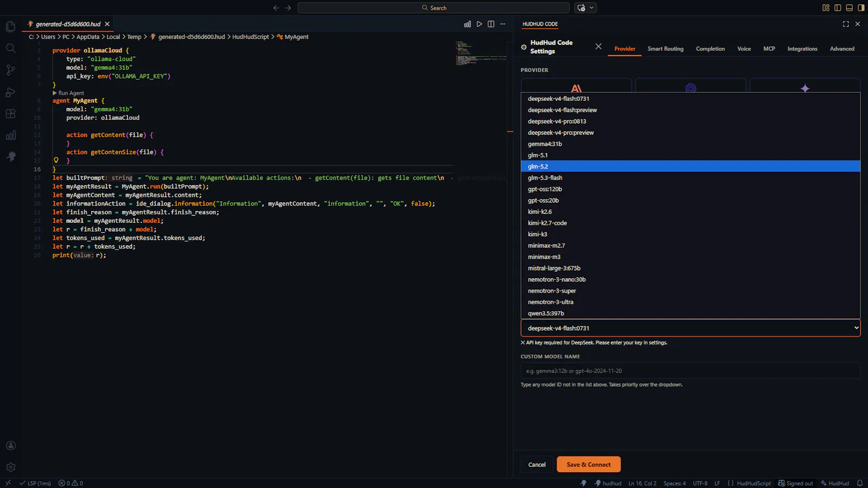868x488 pixels.
Task: Toggle the primary side bar
Action: 838,8
